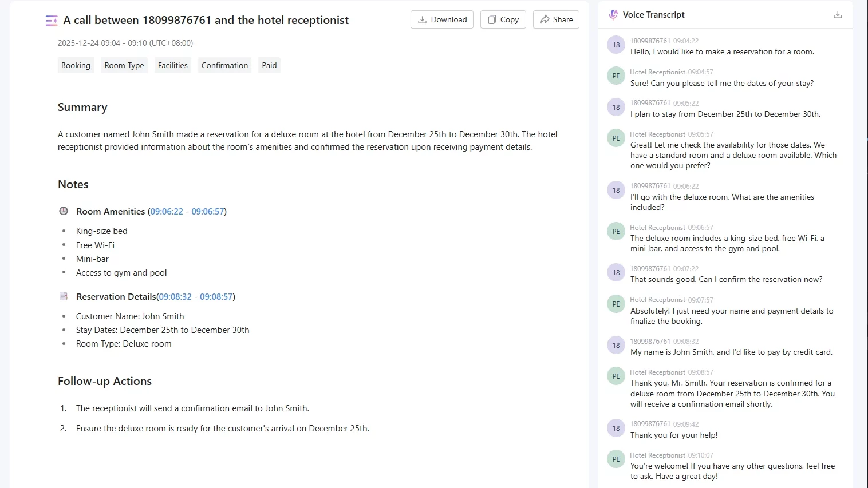Click the first '18' caller avatar
This screenshot has width=868, height=488.
click(x=616, y=45)
